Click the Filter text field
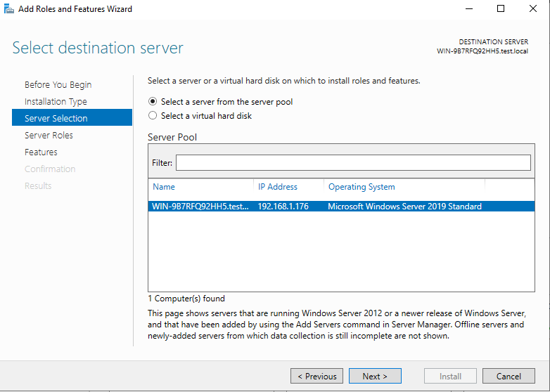 point(353,163)
